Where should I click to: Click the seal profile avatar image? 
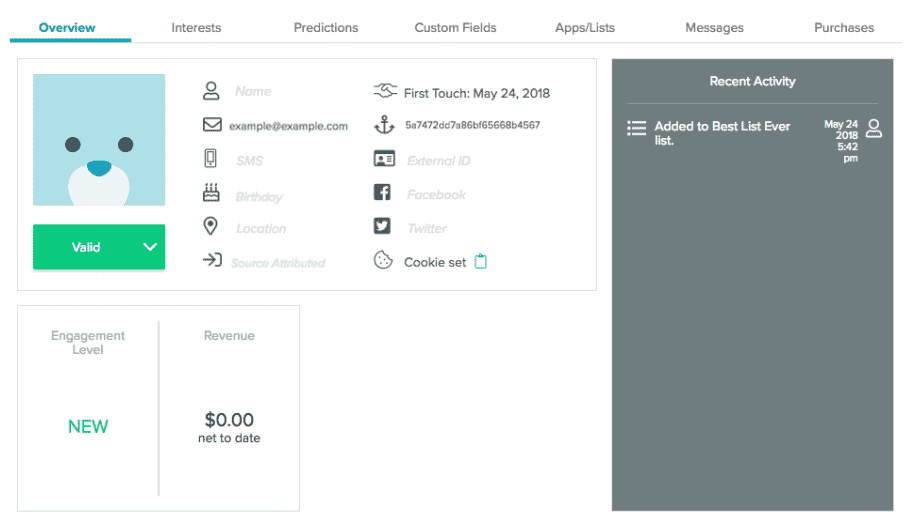[99, 140]
